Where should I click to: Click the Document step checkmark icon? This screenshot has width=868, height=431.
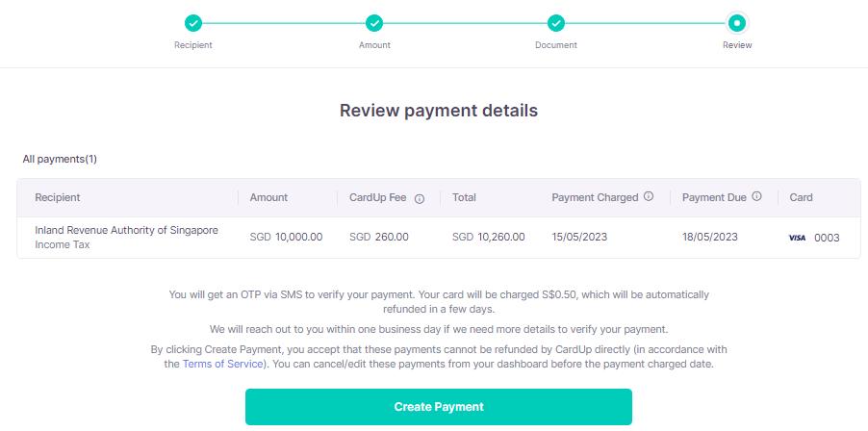click(x=555, y=22)
